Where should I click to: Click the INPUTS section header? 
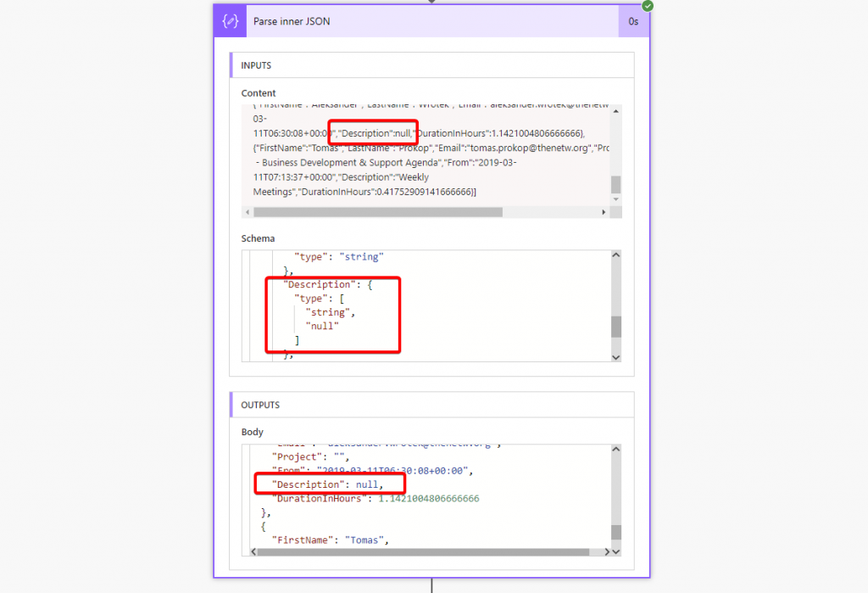click(x=431, y=65)
